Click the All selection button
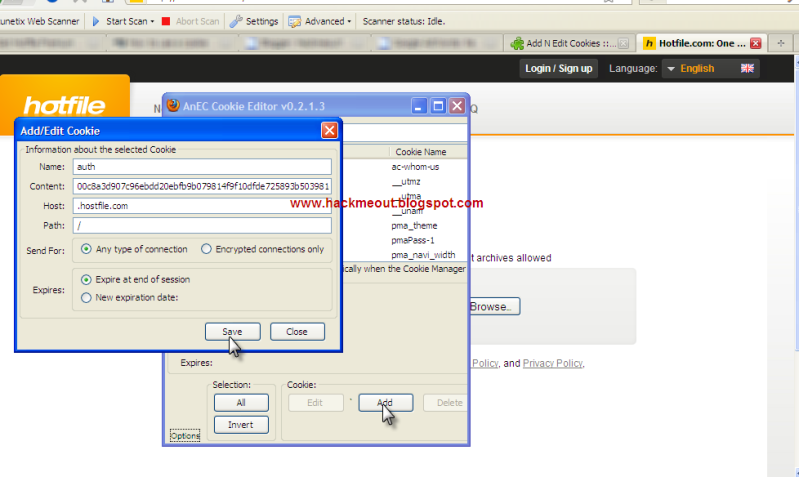Screen dimensions: 799x477 pos(241,402)
